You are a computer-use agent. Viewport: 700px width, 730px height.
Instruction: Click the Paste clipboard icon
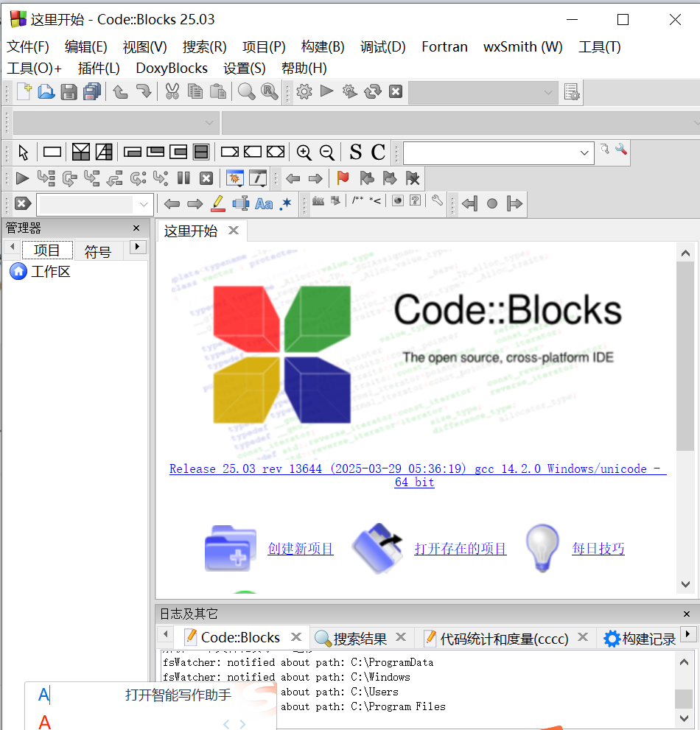pyautogui.click(x=218, y=92)
